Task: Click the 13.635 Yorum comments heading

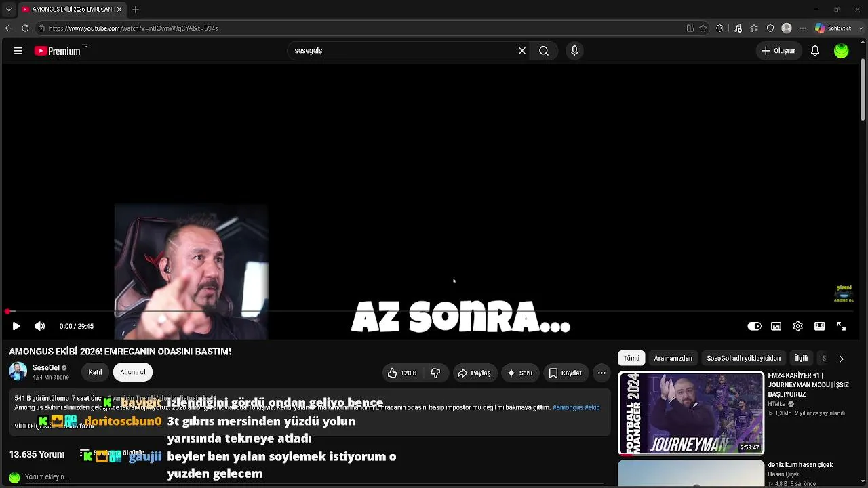Action: [37, 454]
